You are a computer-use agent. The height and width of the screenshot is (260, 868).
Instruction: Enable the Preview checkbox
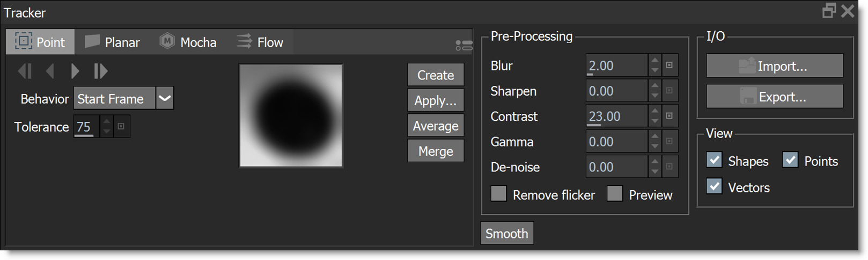[615, 194]
